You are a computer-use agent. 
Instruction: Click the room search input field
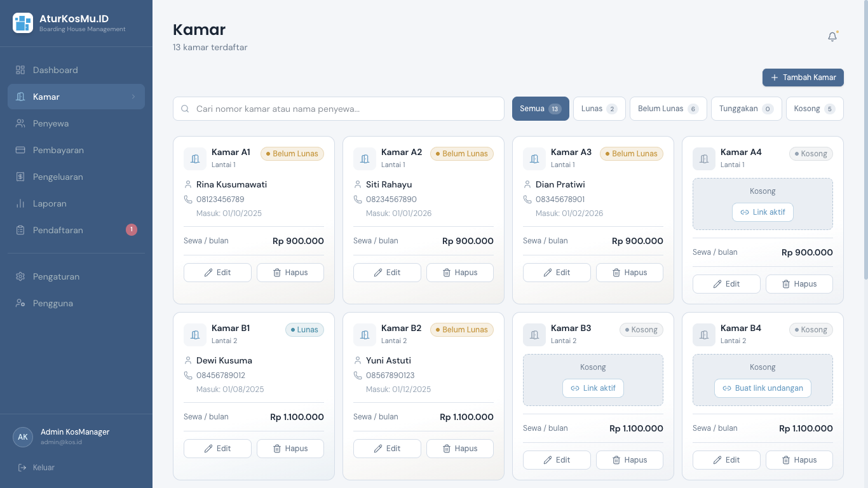pos(343,109)
